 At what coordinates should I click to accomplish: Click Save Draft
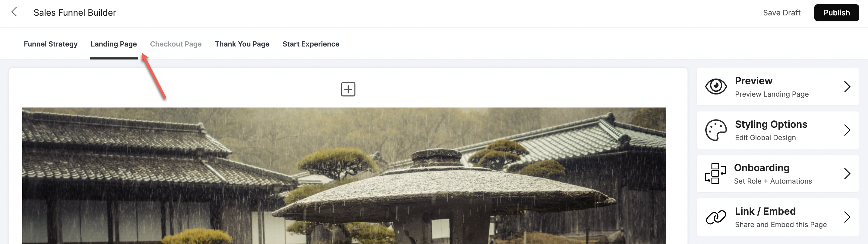click(x=782, y=13)
